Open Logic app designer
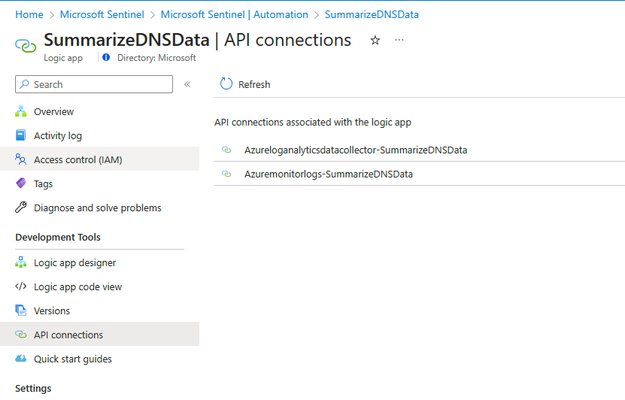The height and width of the screenshot is (400, 625). pyautogui.click(x=100, y=263)
